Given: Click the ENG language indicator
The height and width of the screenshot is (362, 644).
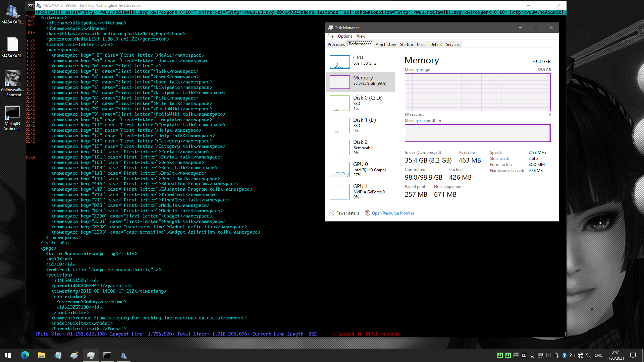Looking at the screenshot, I should pos(598,355).
